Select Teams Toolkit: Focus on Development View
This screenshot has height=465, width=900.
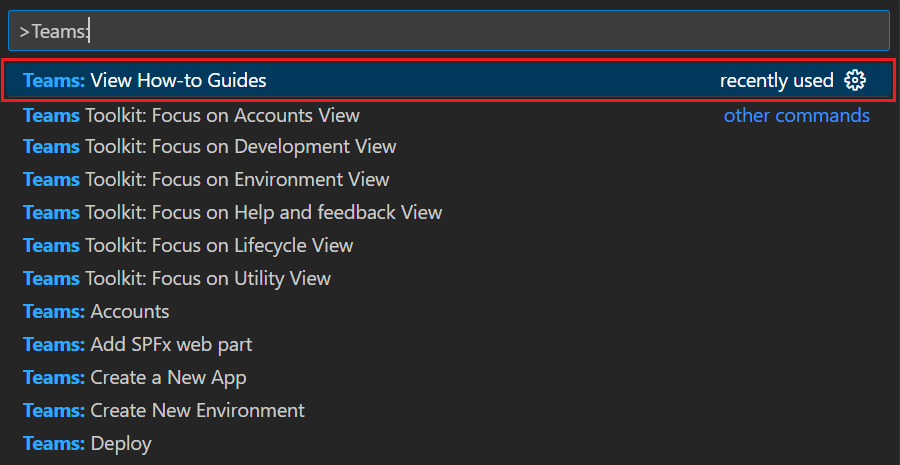[x=449, y=146]
